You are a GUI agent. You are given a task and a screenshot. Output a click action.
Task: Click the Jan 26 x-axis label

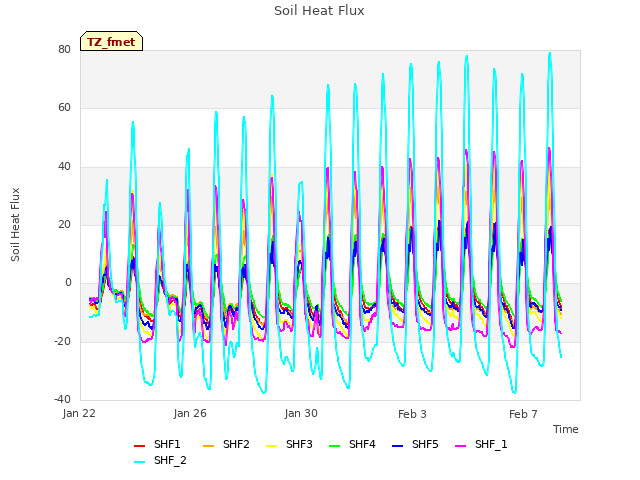(x=190, y=414)
